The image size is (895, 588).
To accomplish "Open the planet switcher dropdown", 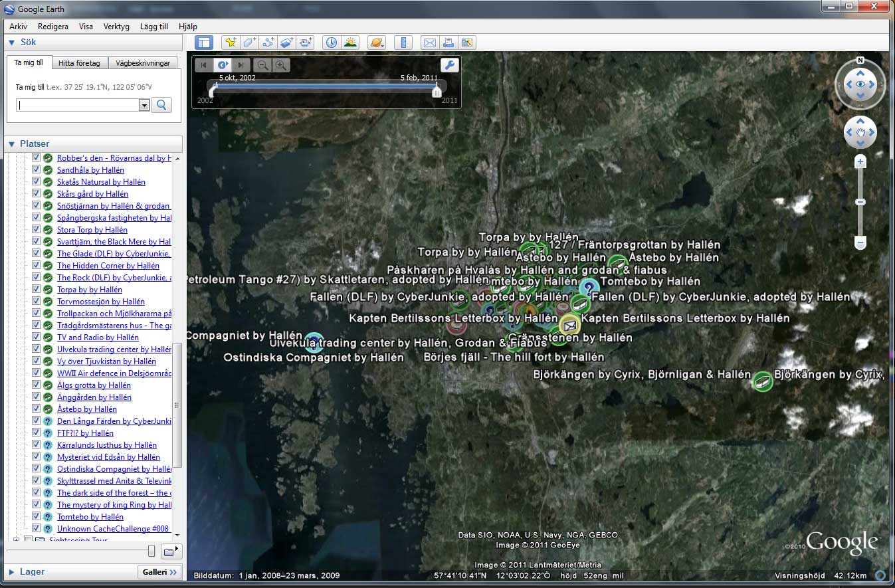I will 376,43.
